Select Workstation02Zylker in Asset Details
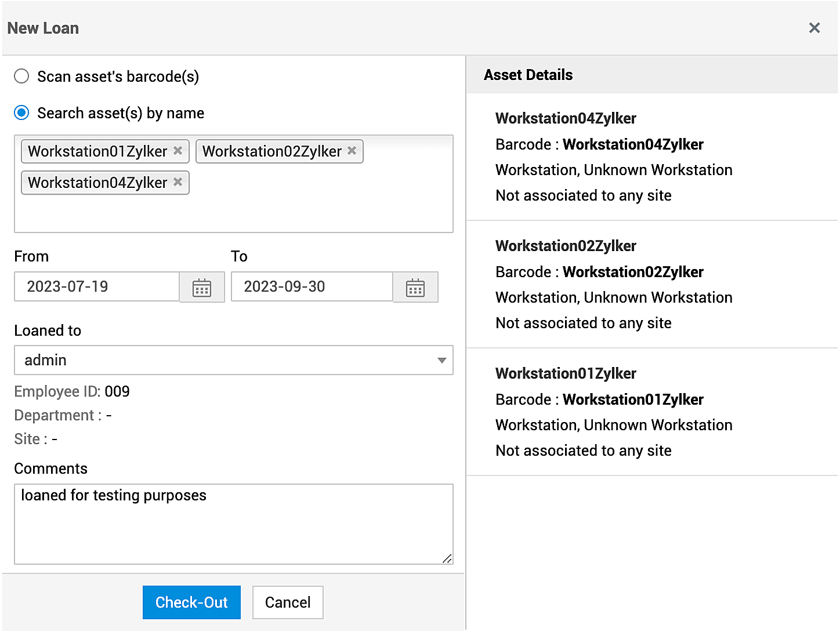 (566, 246)
